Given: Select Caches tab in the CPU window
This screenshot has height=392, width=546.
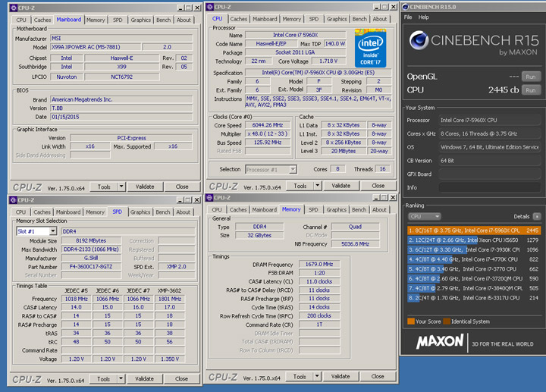Looking at the screenshot, I should 239,19.
